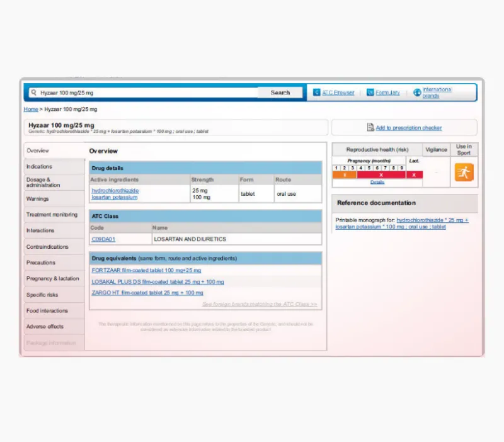Click pregnancy month 1 cell
This screenshot has width=504, height=442.
(x=336, y=167)
